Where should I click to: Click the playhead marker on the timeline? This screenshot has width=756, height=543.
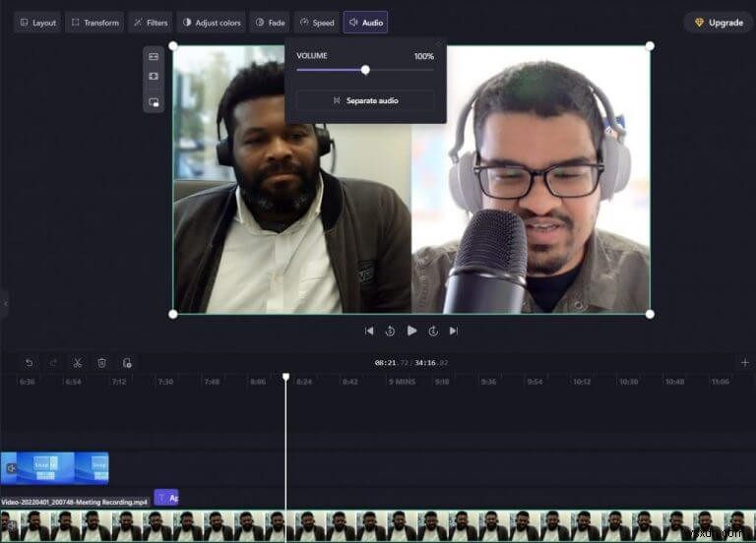(x=285, y=377)
